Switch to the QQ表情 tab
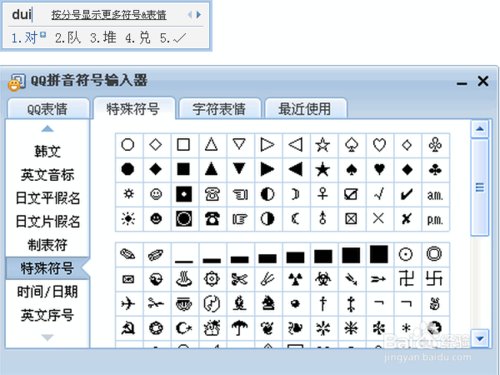This screenshot has height=375, width=500. point(48,109)
